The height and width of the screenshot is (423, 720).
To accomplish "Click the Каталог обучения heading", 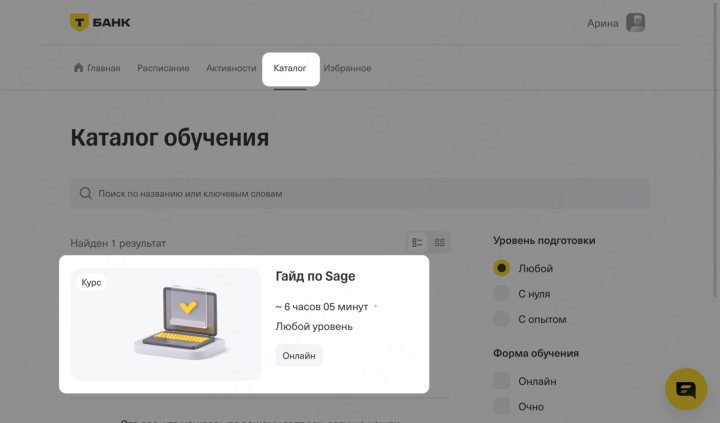I will pos(169,138).
